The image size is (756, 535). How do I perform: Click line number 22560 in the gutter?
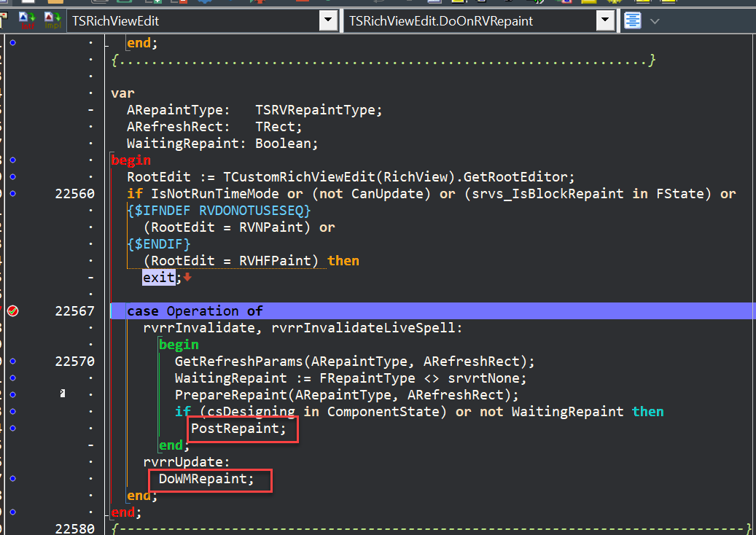(x=75, y=194)
